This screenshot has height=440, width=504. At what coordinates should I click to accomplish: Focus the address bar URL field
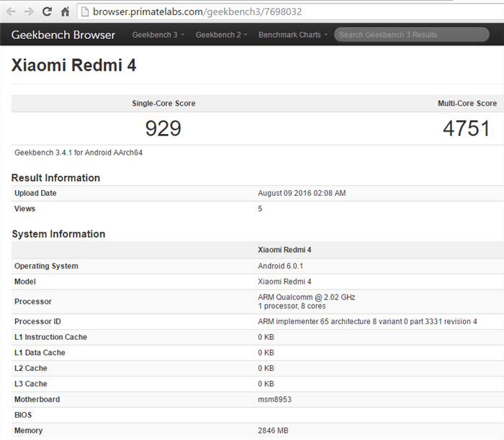tap(291, 12)
